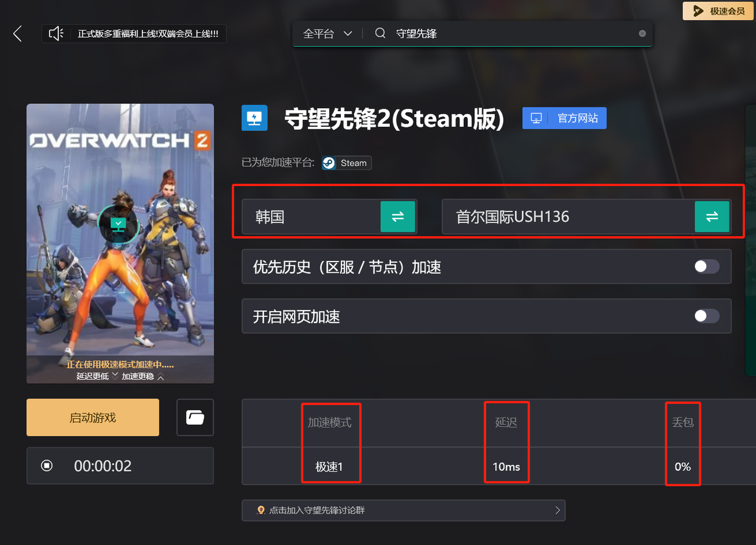756x545 pixels.
Task: Click the Steam platform badge
Action: (347, 163)
